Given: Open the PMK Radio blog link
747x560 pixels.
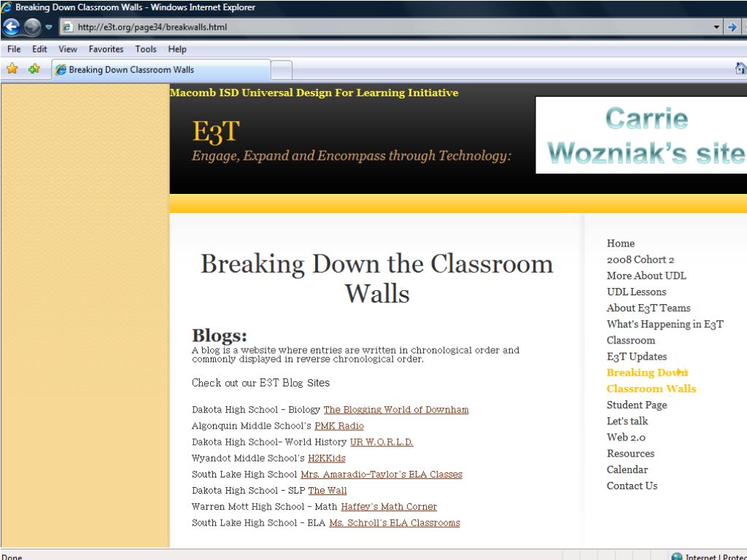Looking at the screenshot, I should [338, 426].
